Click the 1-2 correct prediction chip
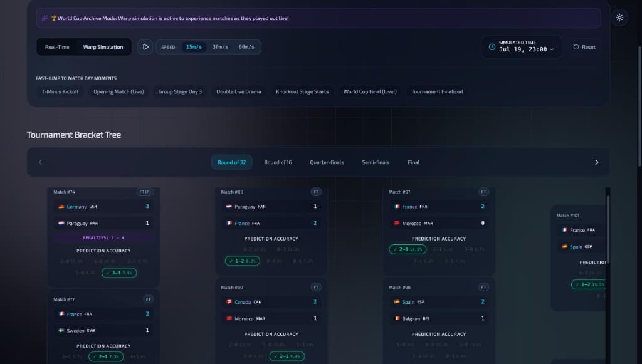The height and width of the screenshot is (364, 642). pyautogui.click(x=243, y=261)
